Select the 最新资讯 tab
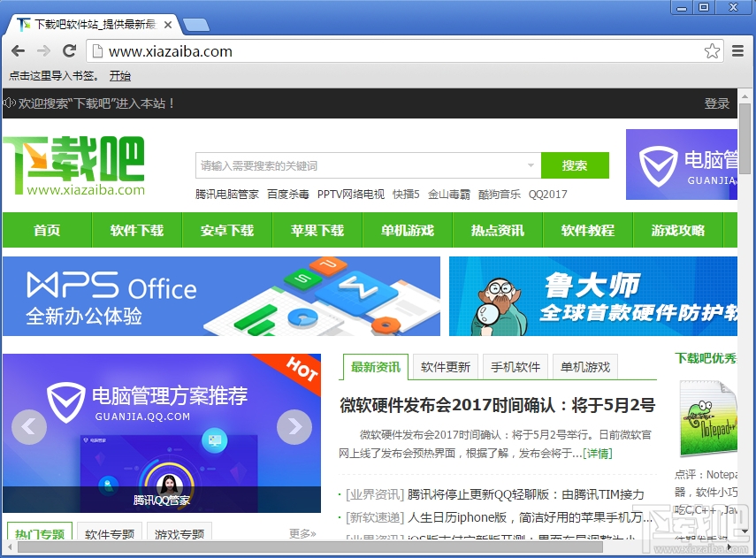Screen dimensions: 756x558 click(x=376, y=367)
